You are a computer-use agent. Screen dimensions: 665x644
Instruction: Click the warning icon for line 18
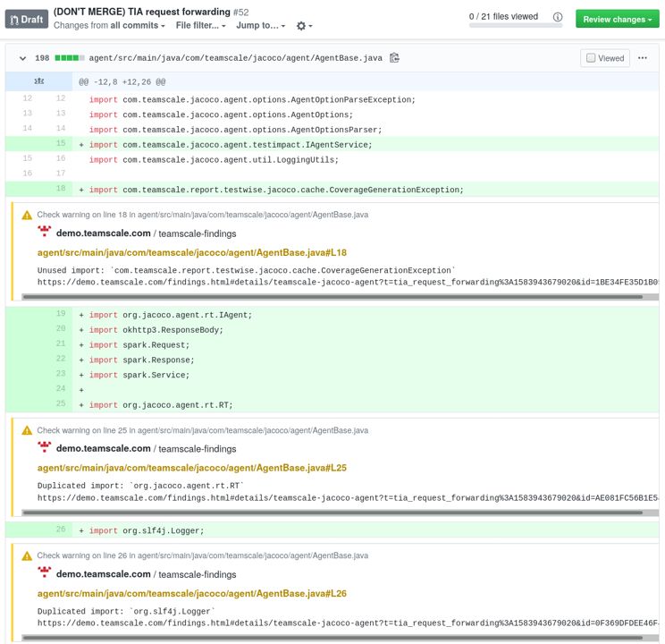coord(27,216)
